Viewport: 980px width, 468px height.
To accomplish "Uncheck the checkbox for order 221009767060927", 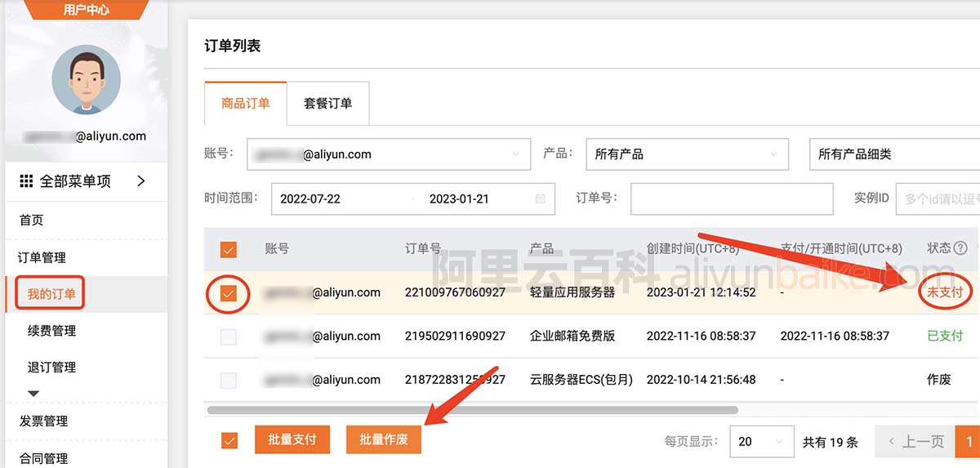I will (229, 292).
